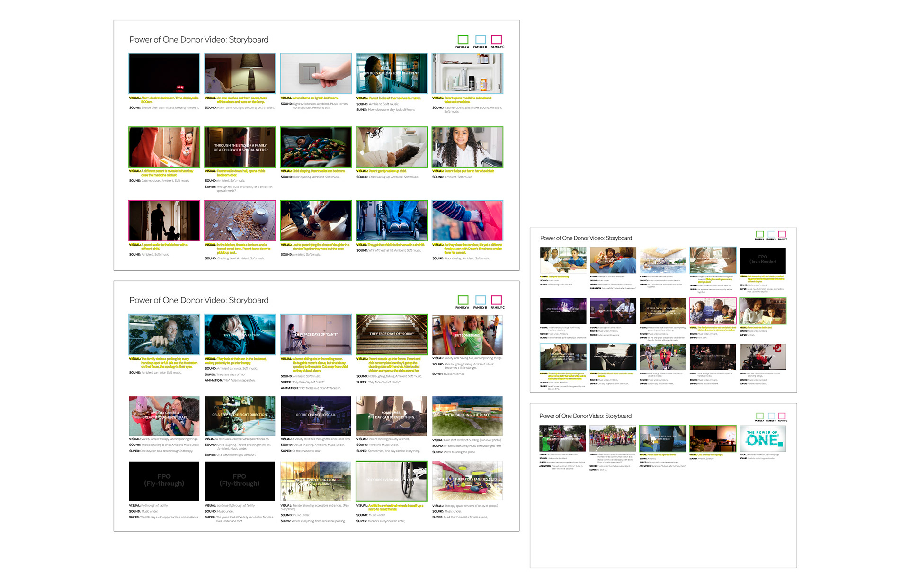Image resolution: width=909 pixels, height=588 pixels.
Task: Select caption 'SUPER: How does one day look different'
Action: pos(385,110)
